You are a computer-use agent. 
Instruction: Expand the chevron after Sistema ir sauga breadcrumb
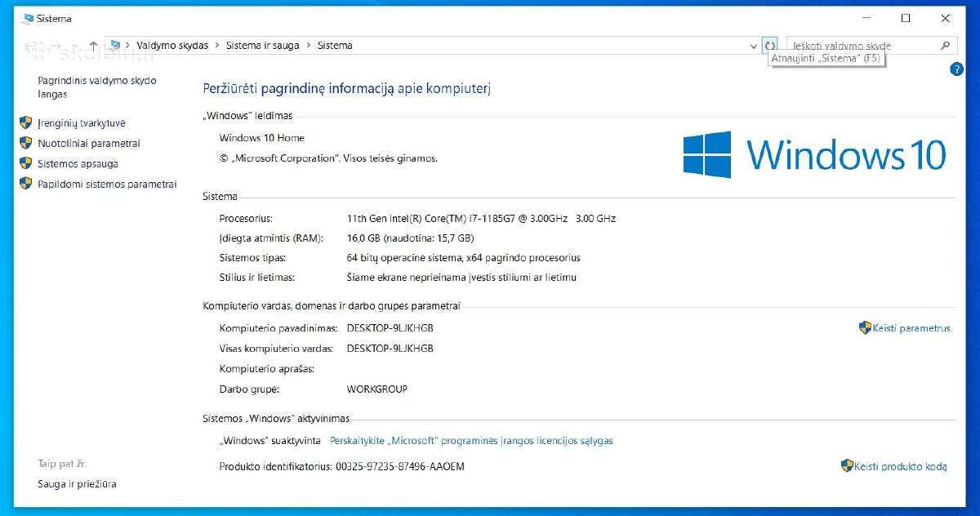[x=309, y=46]
